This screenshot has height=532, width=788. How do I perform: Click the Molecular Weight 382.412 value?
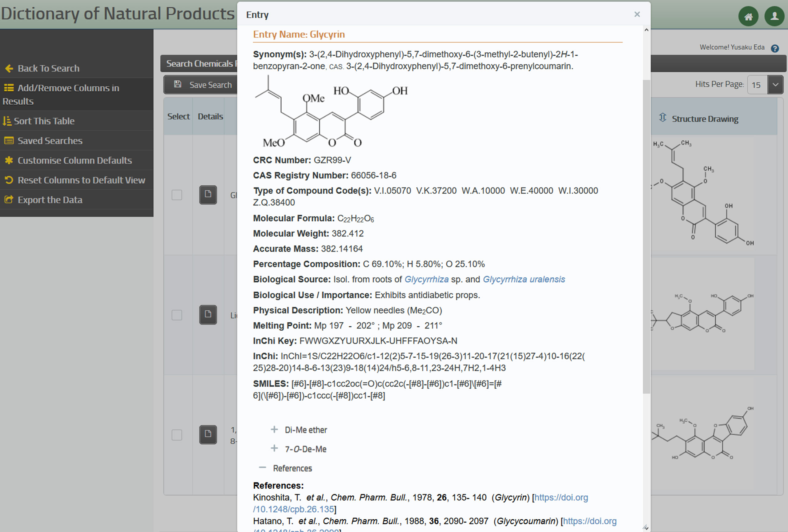click(x=348, y=233)
